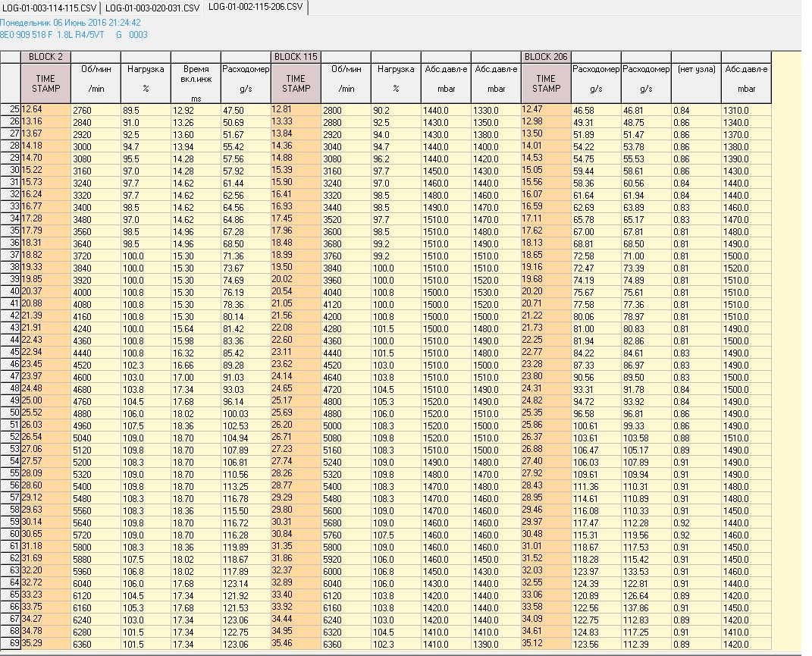Click cell value 123.14 in row 64
The width and height of the screenshot is (812, 656).
pyautogui.click(x=246, y=583)
